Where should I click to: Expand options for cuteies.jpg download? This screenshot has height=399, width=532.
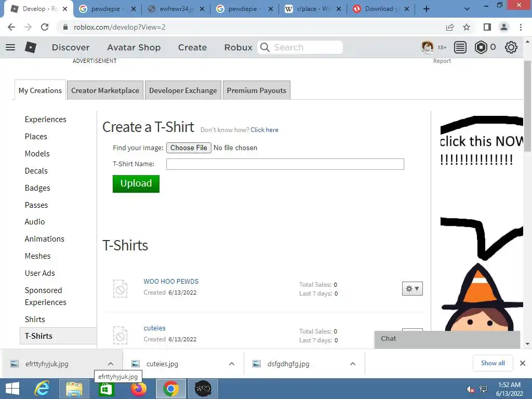232,364
